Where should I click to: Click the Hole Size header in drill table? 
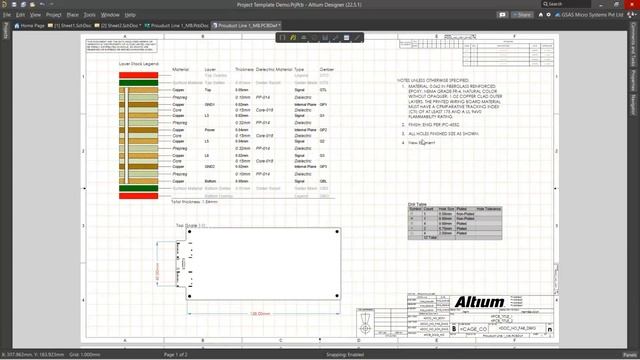(x=446, y=209)
